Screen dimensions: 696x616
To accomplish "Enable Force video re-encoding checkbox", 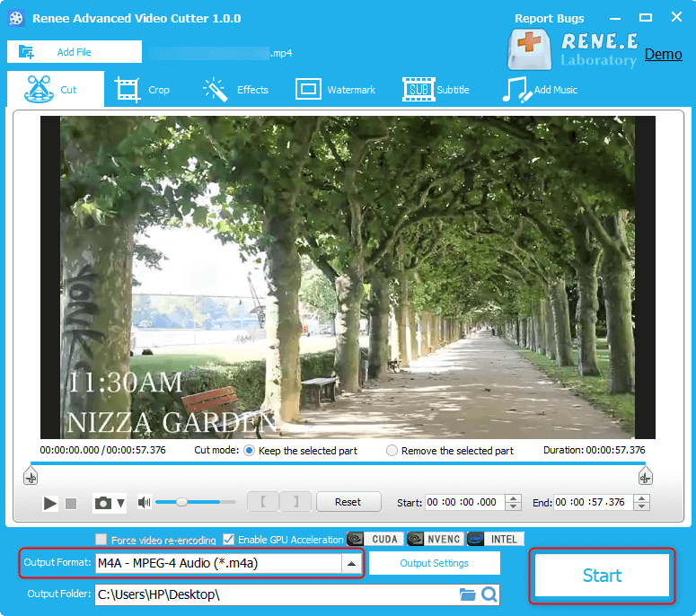I will pos(101,540).
